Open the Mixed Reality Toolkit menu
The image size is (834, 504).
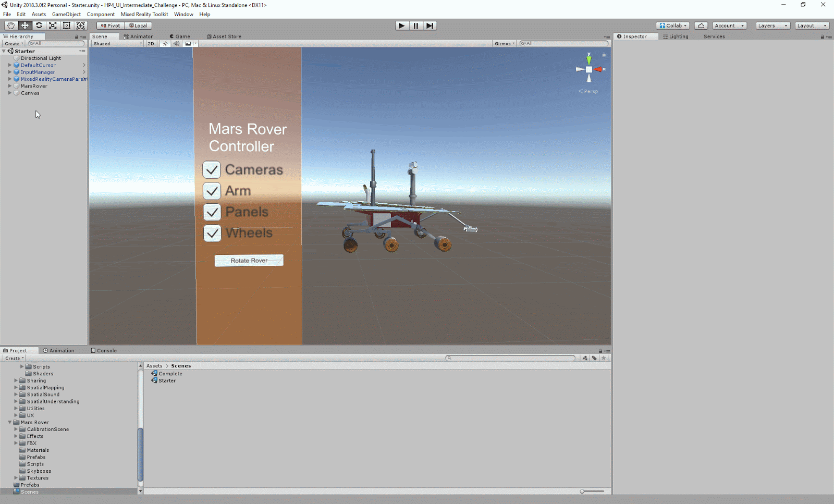[x=144, y=14]
